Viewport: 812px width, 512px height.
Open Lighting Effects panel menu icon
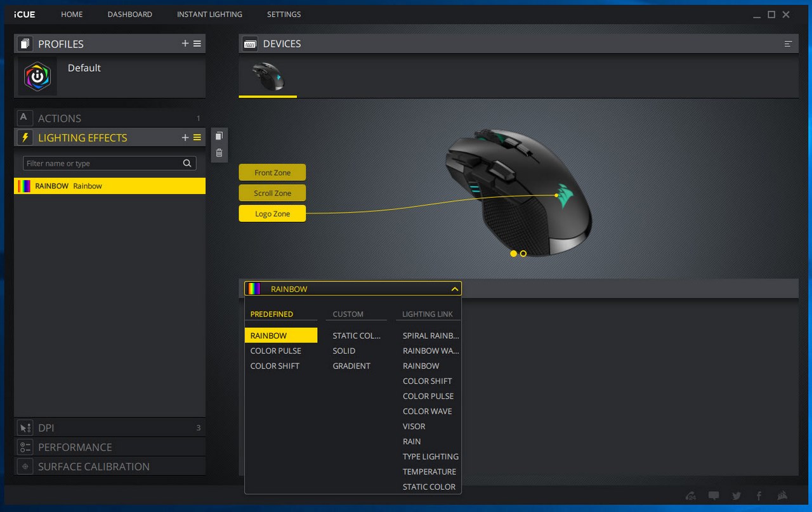pos(197,138)
